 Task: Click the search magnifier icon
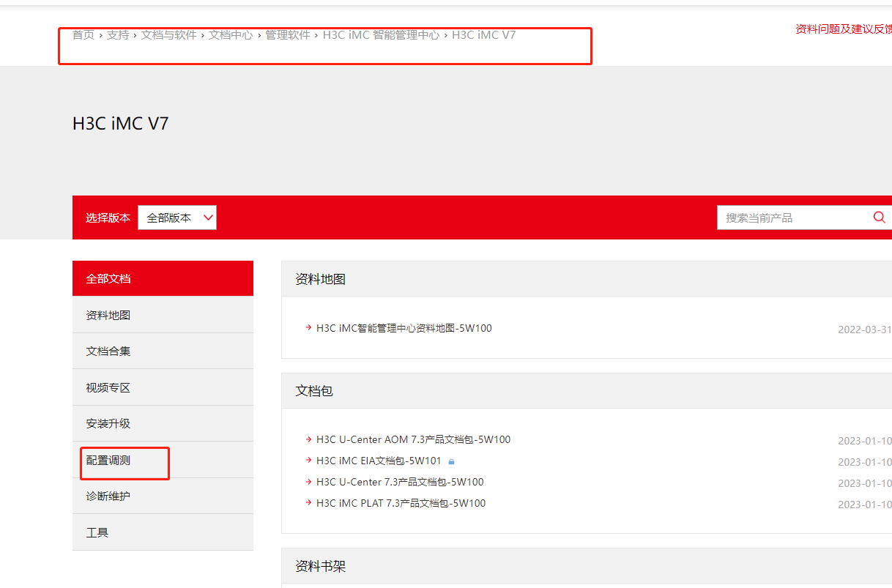879,217
